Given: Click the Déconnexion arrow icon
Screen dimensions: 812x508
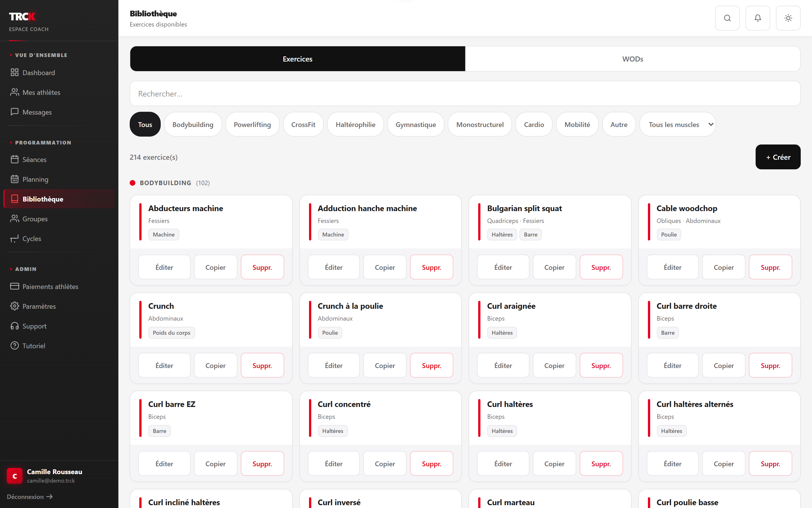Looking at the screenshot, I should point(49,497).
